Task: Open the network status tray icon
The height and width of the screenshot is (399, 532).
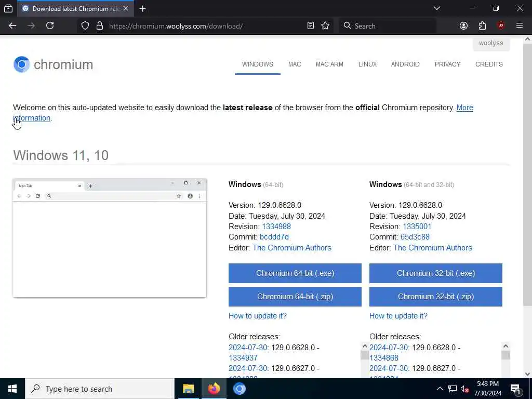Action: point(453,389)
